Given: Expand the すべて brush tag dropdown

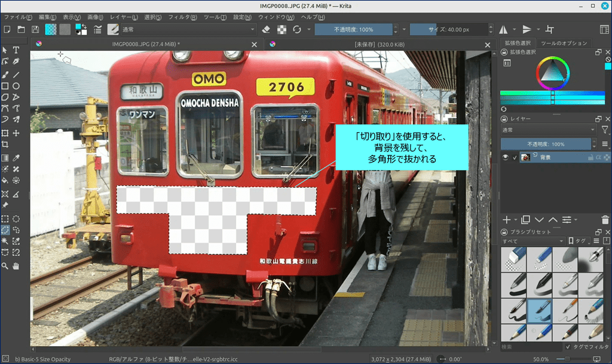Looking at the screenshot, I should click(533, 241).
